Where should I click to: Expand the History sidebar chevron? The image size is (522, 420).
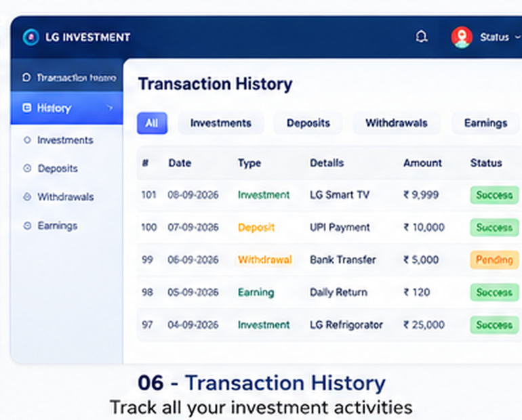tap(110, 108)
